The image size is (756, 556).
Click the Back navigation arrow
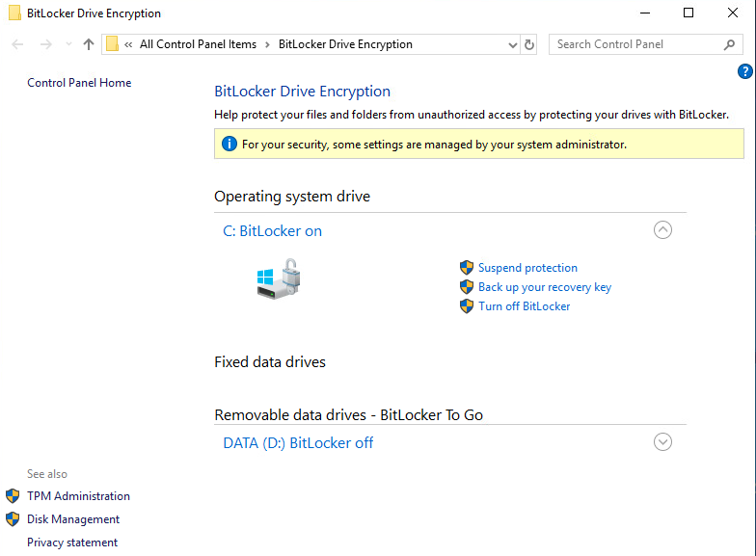coord(17,44)
